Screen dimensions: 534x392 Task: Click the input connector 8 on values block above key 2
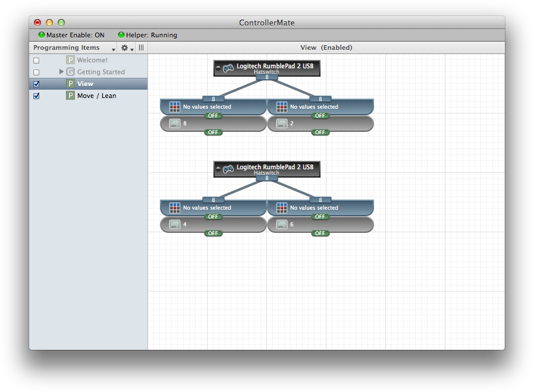321,99
